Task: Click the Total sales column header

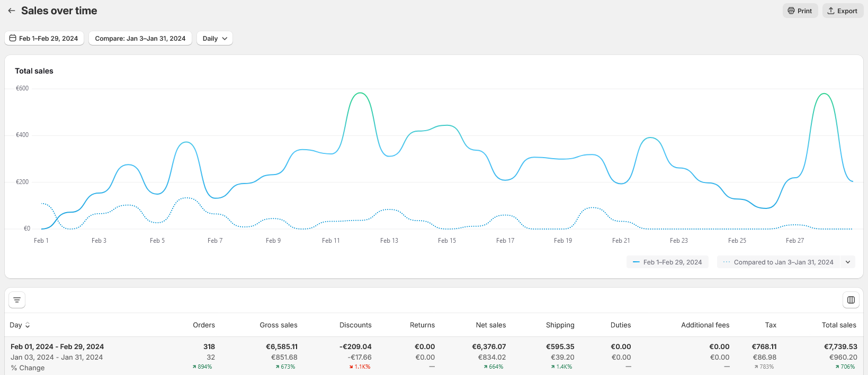Action: point(838,325)
